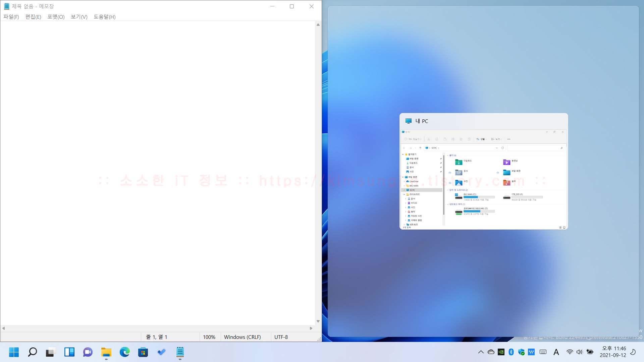Open the Wi-Fi network tray icon
The width and height of the screenshot is (644, 362).
(x=570, y=352)
